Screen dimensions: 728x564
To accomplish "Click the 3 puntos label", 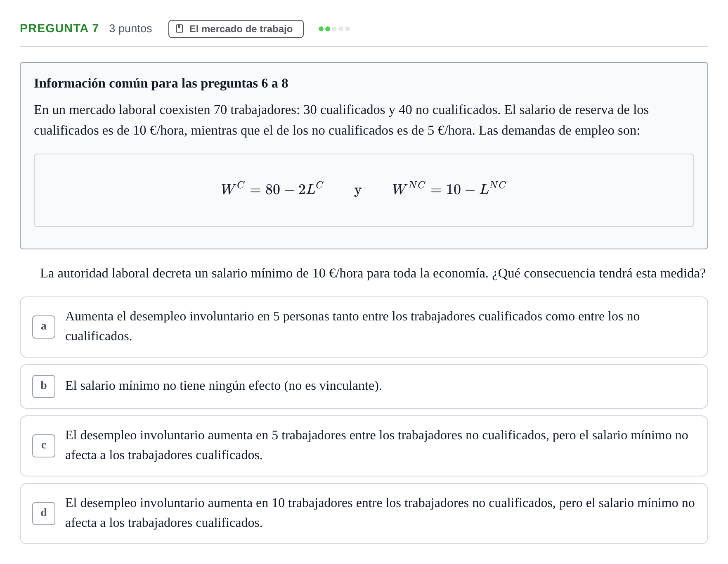I will click(x=130, y=28).
